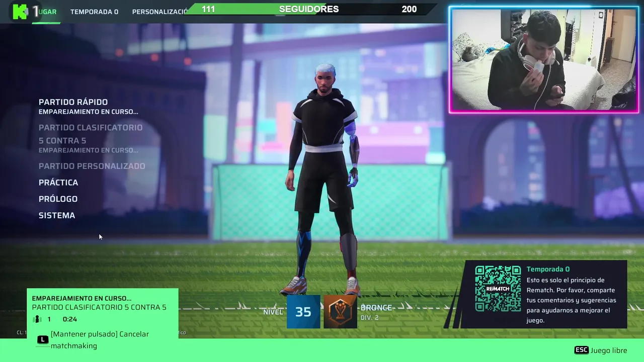Select PARTIDO RÁPIDO menu entry

pyautogui.click(x=73, y=102)
